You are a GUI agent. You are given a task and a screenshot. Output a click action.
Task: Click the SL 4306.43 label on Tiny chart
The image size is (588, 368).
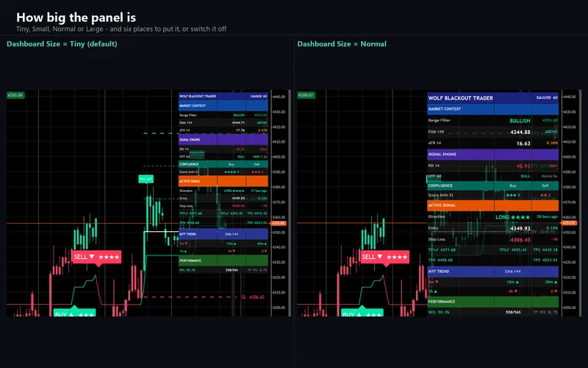pos(253,297)
